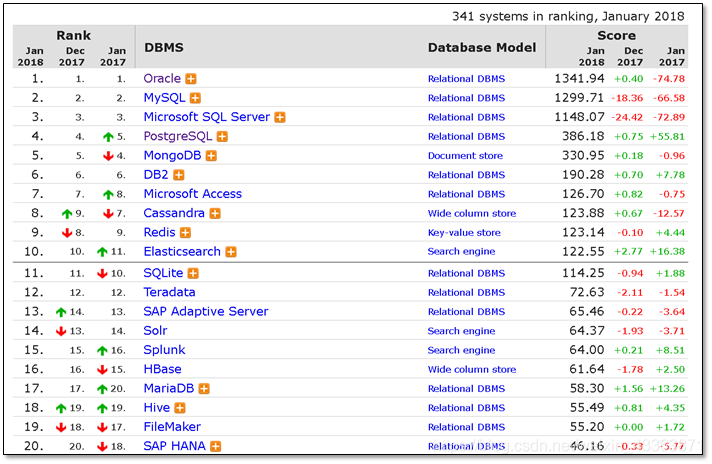Click red down arrow in Solr row
The width and height of the screenshot is (712, 464).
coord(61,331)
